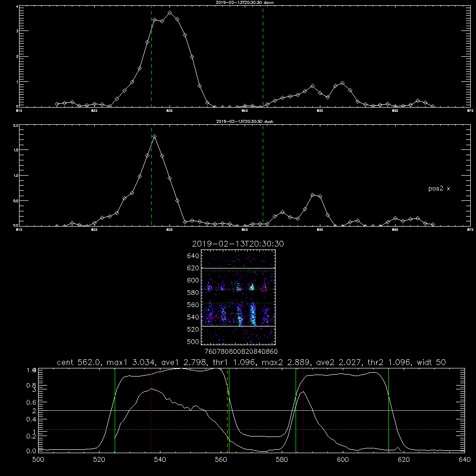Click bottom plot y-axis label 0.0
The width and height of the screenshot is (476, 476).
[31, 451]
